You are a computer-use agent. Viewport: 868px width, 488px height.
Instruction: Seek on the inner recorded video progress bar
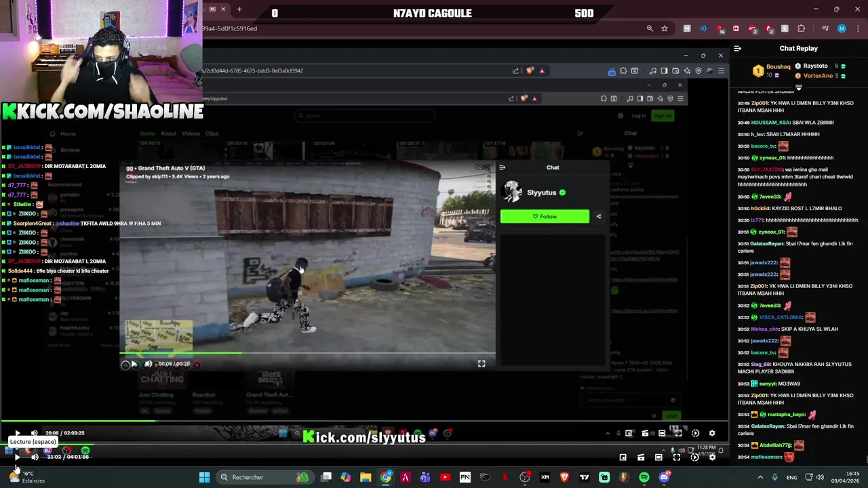(364, 421)
